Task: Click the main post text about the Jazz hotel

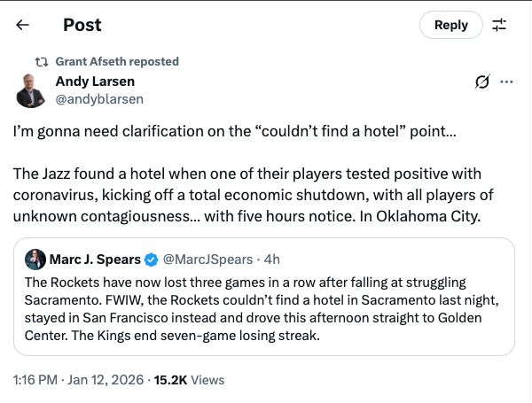Action: click(254, 194)
